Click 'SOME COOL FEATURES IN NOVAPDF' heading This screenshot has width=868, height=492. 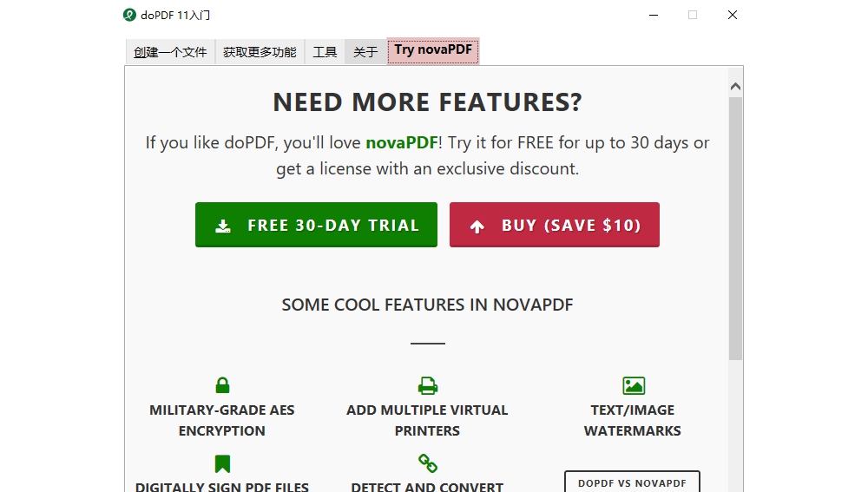coord(427,305)
